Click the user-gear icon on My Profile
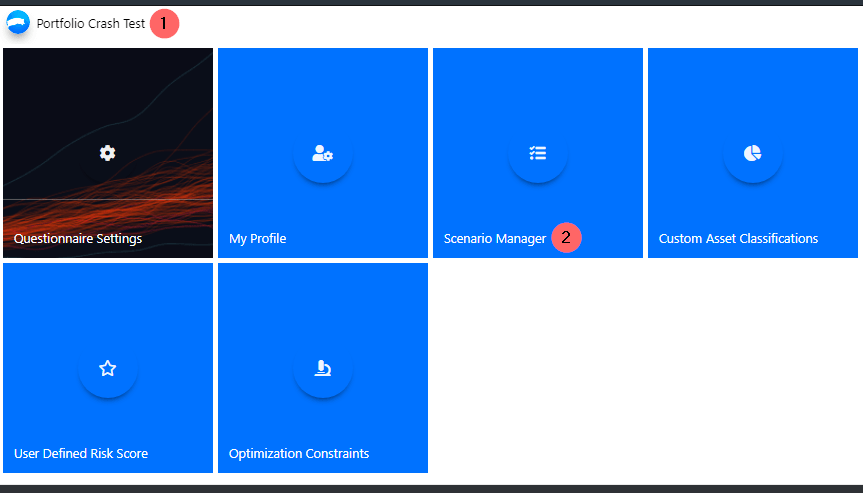This screenshot has width=863, height=493. (322, 153)
